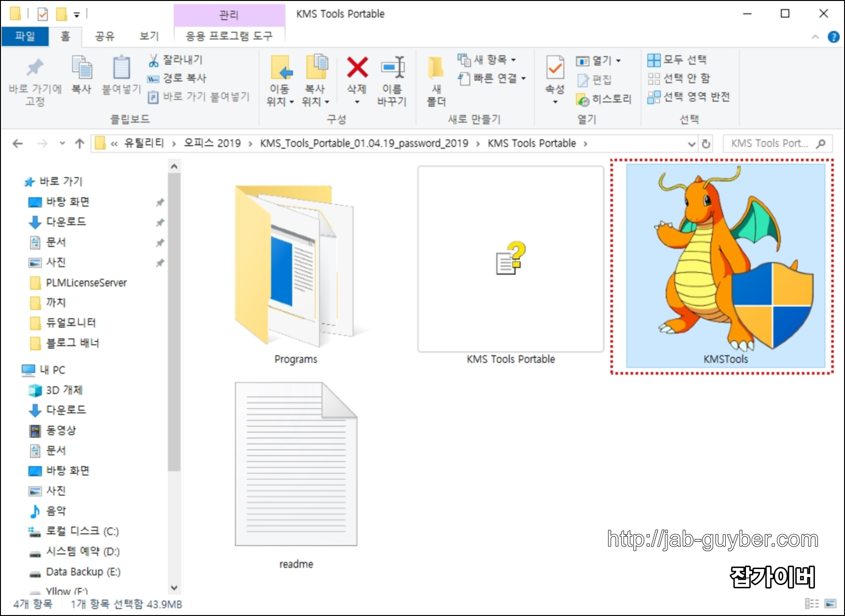Switch to Share (공유) tab
The width and height of the screenshot is (845, 616).
(104, 36)
